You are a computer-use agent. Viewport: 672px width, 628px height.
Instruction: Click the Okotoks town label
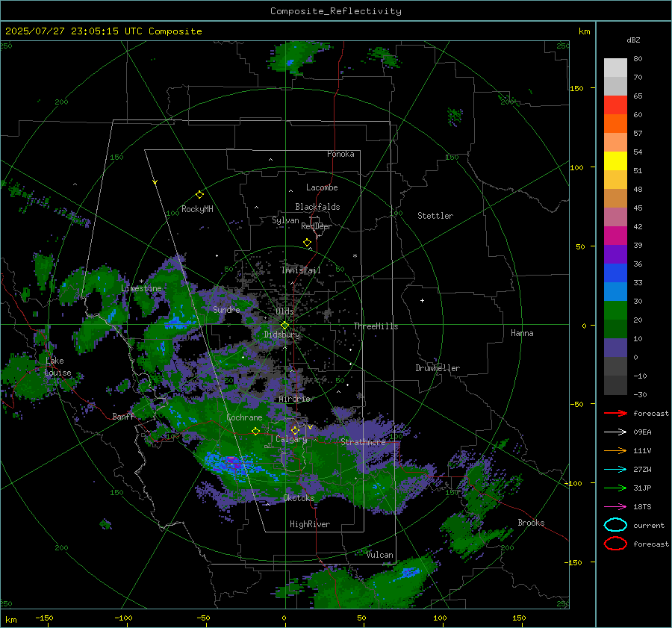[299, 498]
